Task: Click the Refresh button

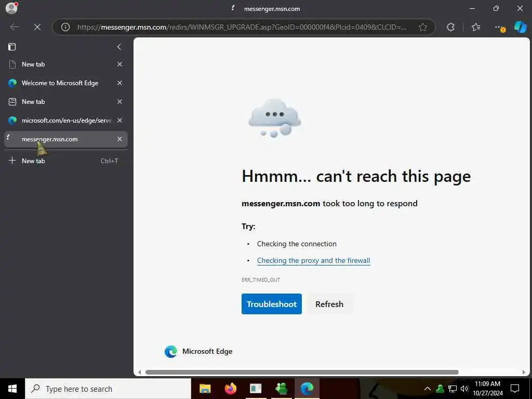Action: pos(329,304)
